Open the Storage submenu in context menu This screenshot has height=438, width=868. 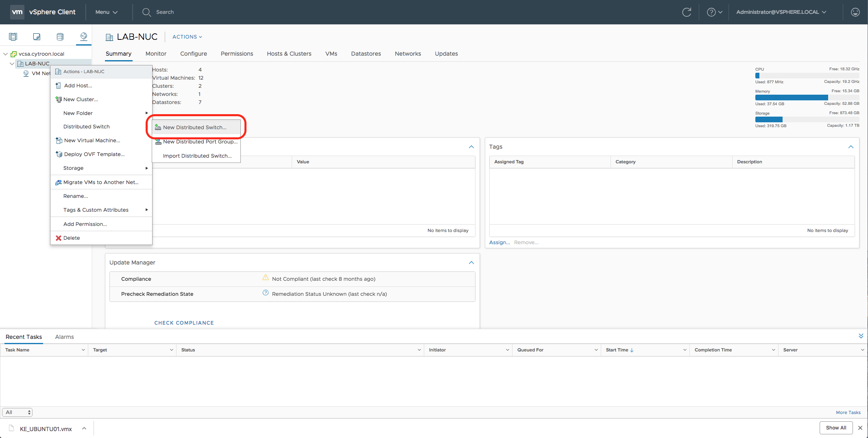(101, 168)
